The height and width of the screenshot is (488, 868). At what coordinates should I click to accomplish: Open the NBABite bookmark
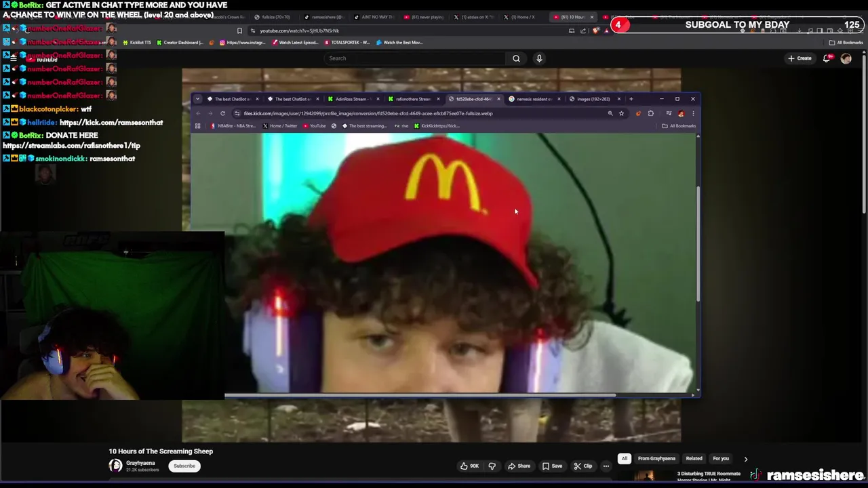click(x=233, y=126)
